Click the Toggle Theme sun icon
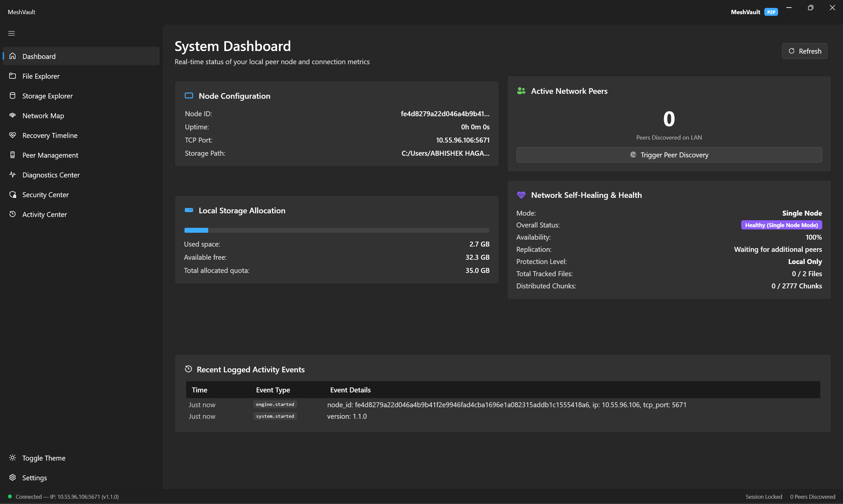This screenshot has height=504, width=843. (x=13, y=458)
